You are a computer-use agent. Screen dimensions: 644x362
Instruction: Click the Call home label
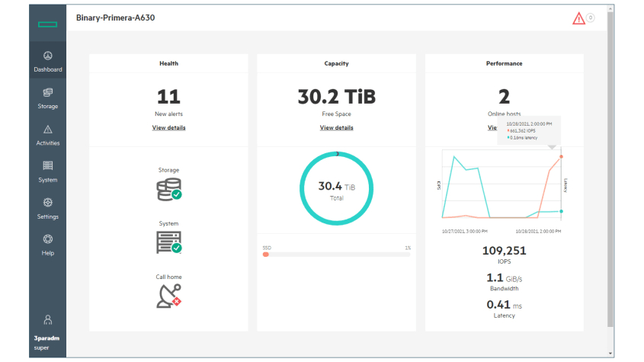pyautogui.click(x=168, y=277)
